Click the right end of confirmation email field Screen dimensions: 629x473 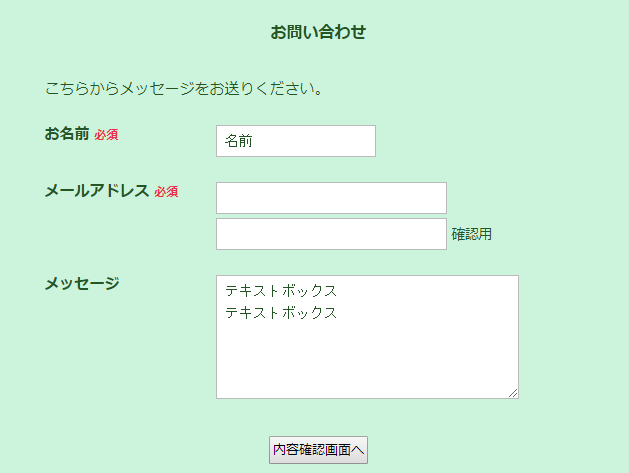[439, 234]
